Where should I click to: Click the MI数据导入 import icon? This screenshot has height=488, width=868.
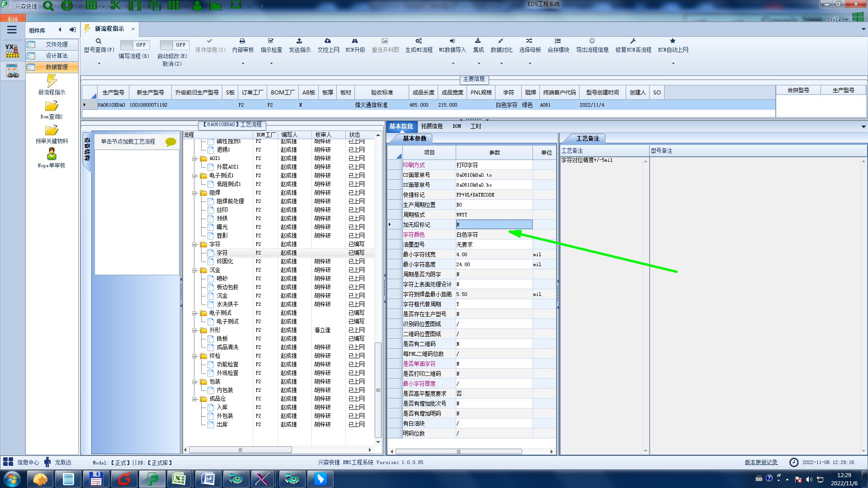click(452, 41)
